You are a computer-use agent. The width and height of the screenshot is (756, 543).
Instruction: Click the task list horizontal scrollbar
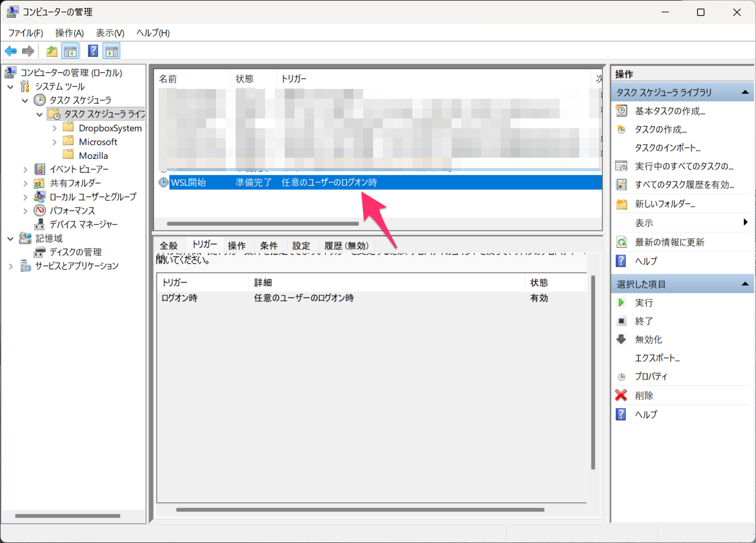(x=262, y=224)
